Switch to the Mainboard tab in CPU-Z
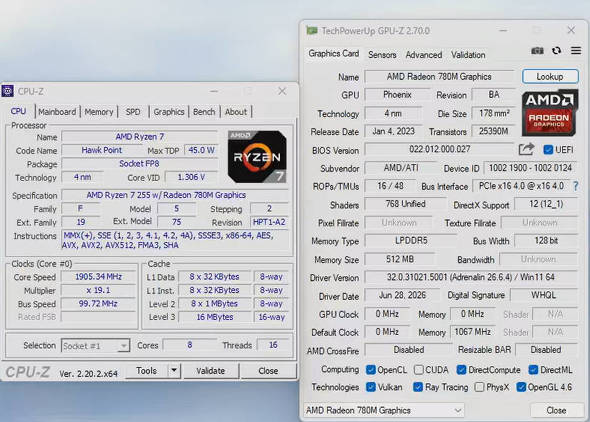This screenshot has height=422, width=590. [x=57, y=112]
